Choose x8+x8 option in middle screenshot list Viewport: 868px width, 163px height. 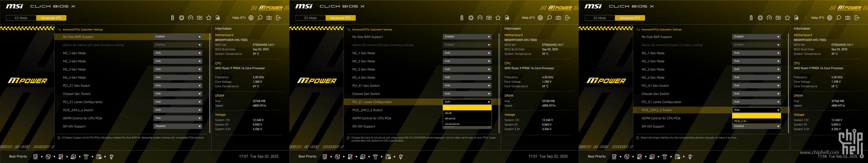(467, 113)
